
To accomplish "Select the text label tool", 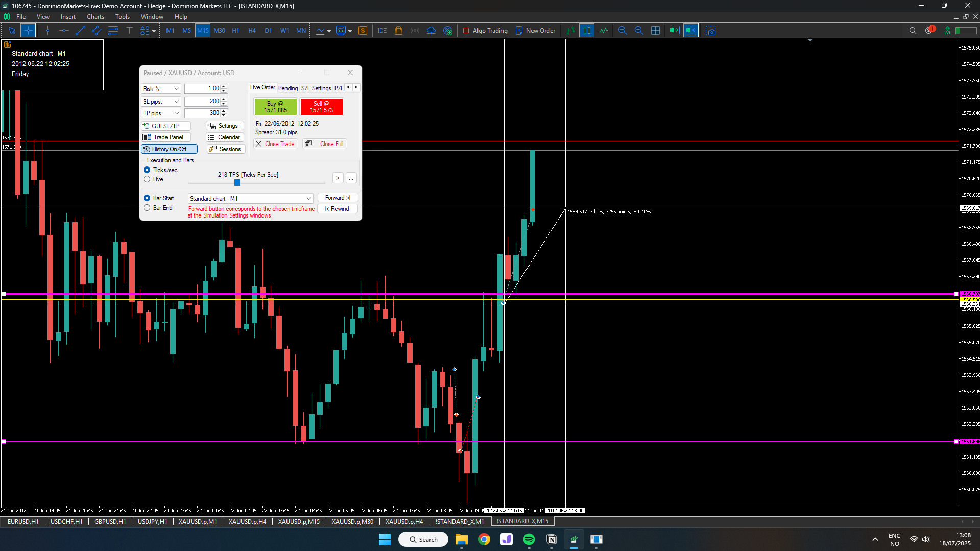I will tap(129, 31).
